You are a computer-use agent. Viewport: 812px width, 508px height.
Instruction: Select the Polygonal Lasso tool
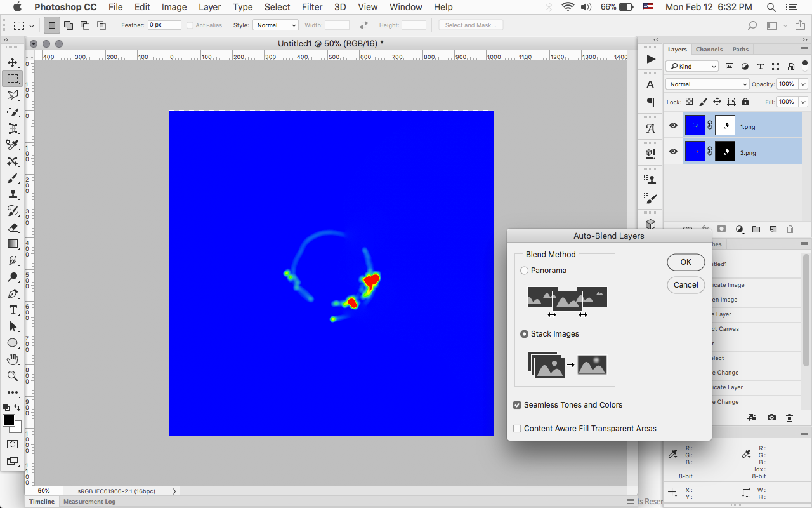pos(12,95)
